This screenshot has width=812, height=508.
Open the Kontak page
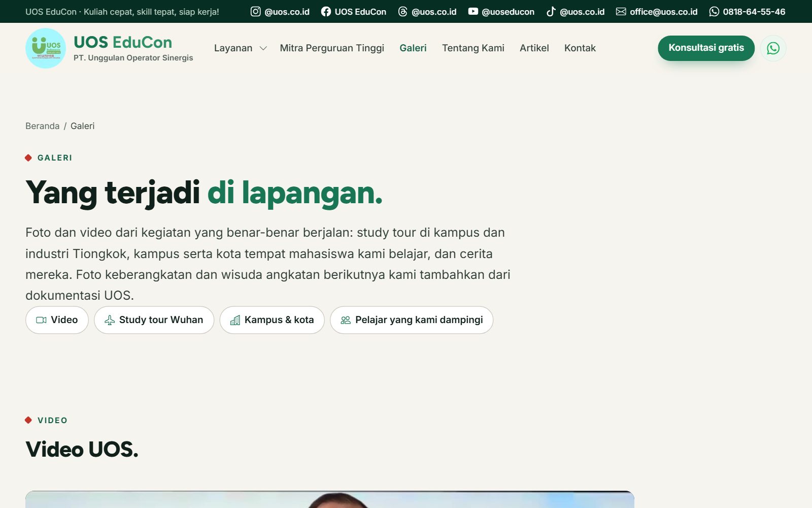coord(580,48)
